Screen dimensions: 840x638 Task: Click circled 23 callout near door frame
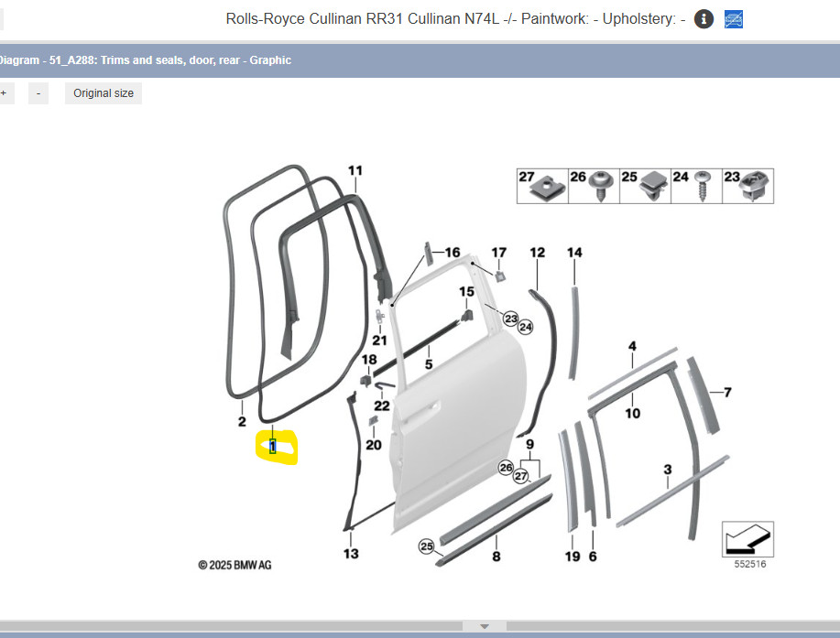pyautogui.click(x=510, y=319)
